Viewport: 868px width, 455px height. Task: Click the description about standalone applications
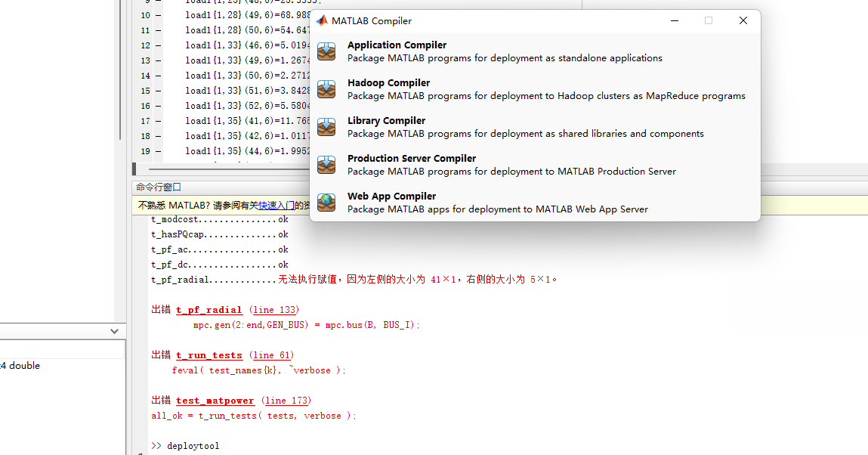[505, 58]
